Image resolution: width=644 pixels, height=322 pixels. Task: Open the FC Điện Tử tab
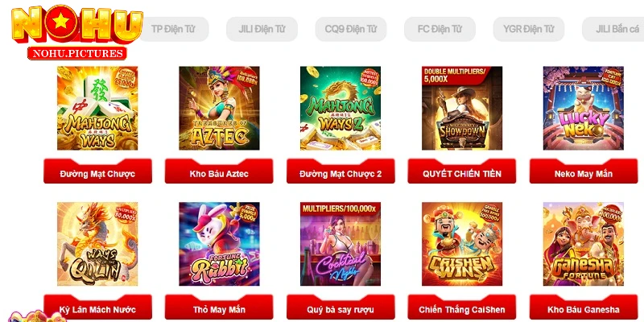point(440,29)
